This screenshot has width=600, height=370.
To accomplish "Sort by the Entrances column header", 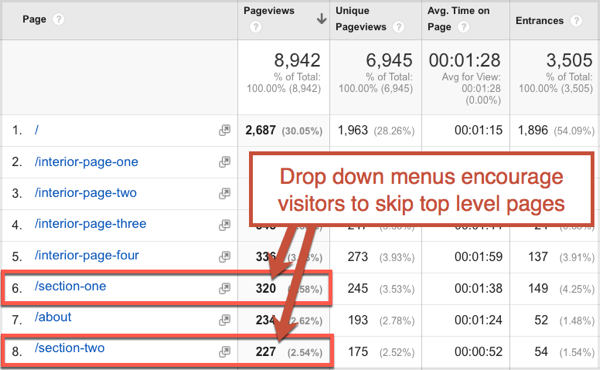I will (x=540, y=21).
